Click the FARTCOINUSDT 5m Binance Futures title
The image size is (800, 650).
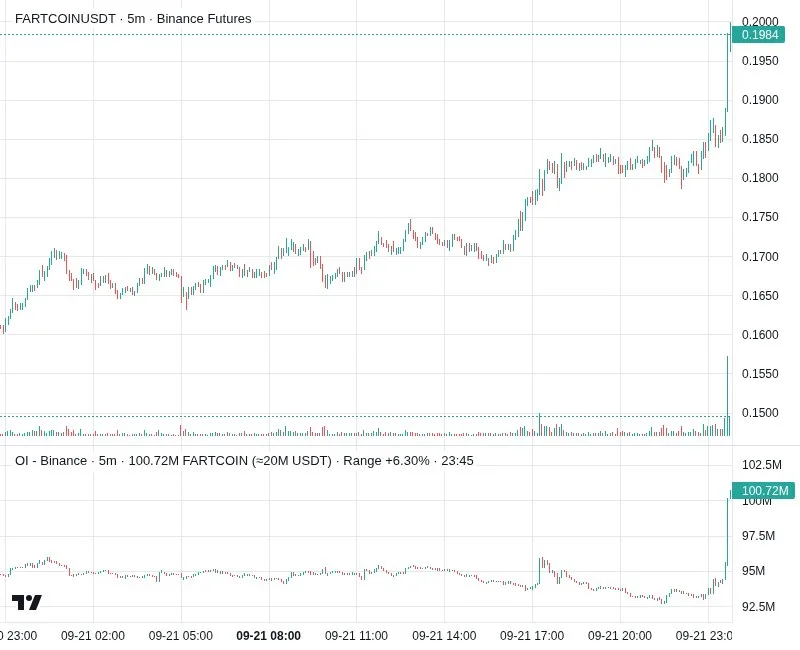[x=133, y=19]
